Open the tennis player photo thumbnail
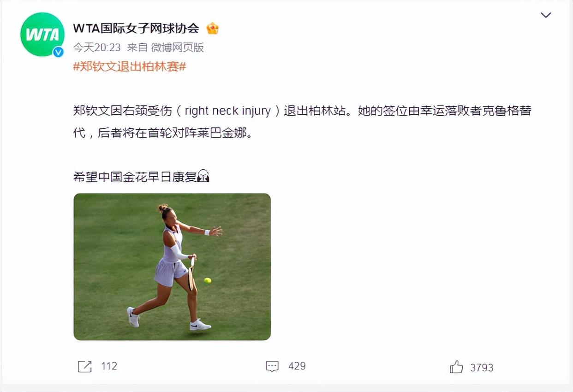 pyautogui.click(x=172, y=267)
